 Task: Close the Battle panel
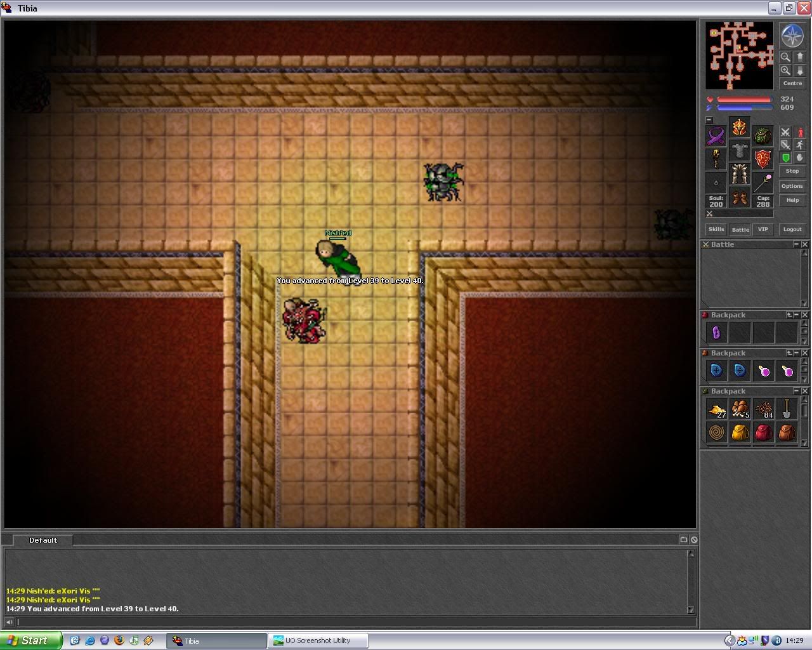805,244
